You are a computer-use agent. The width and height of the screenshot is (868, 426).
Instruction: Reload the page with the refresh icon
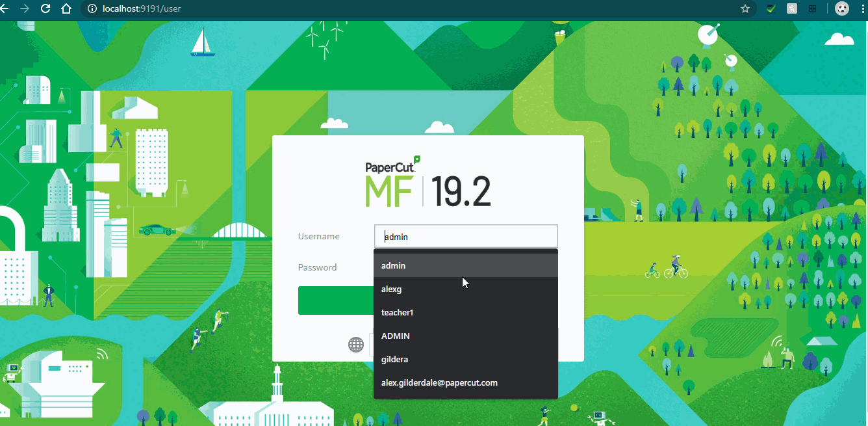coord(45,9)
